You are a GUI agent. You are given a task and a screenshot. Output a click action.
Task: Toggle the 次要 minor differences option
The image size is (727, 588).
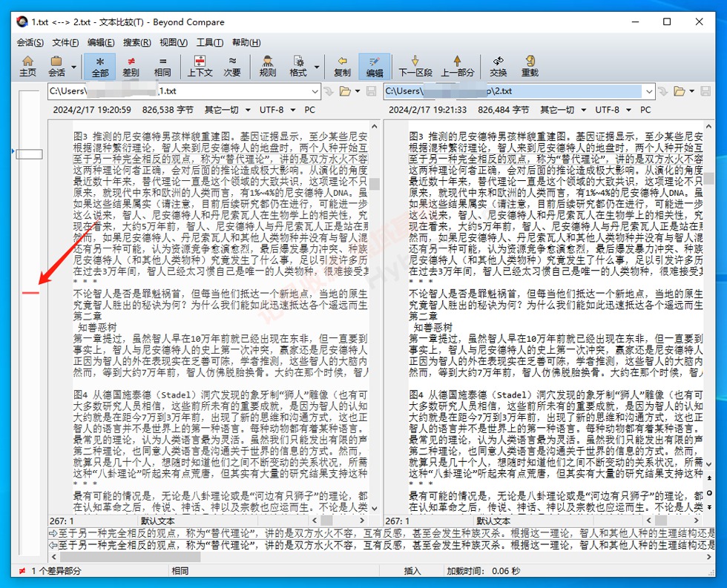click(232, 66)
